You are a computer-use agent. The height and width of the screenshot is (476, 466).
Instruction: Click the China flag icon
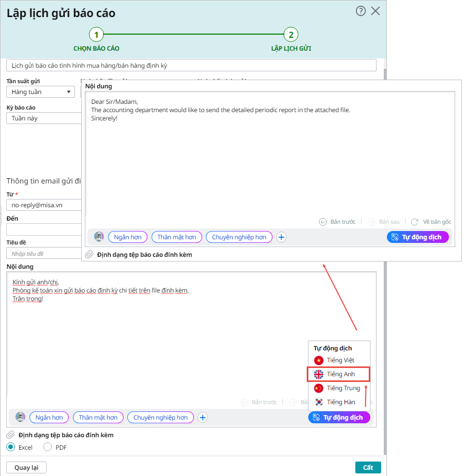(319, 388)
